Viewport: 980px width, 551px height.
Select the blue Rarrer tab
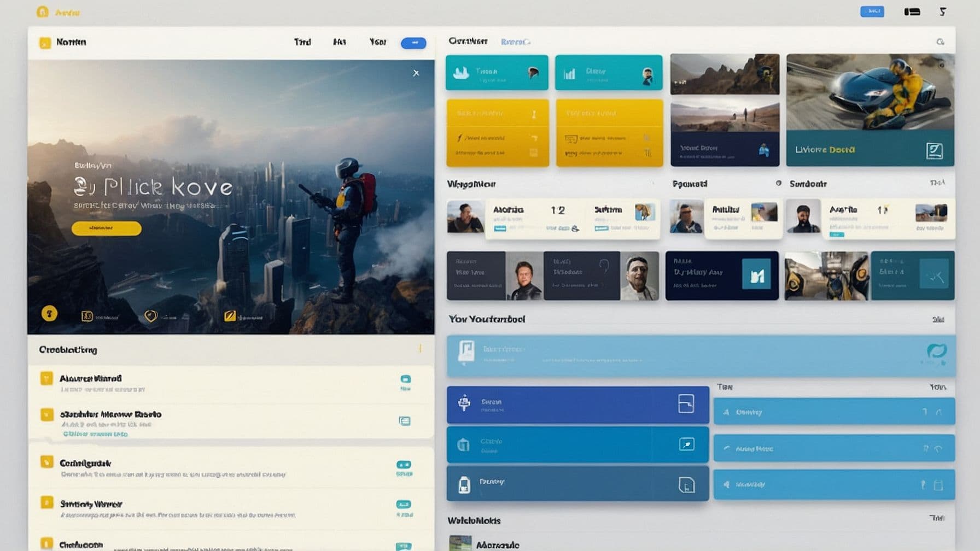(x=515, y=42)
